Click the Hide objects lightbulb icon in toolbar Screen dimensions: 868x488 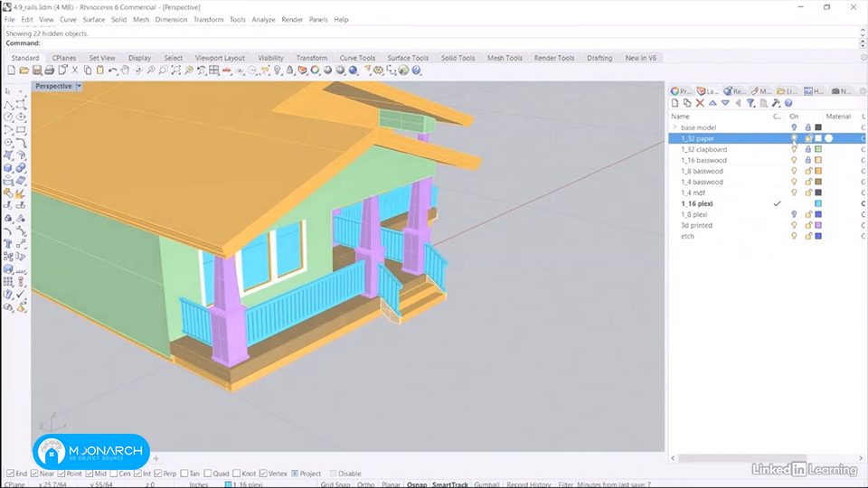(x=278, y=70)
